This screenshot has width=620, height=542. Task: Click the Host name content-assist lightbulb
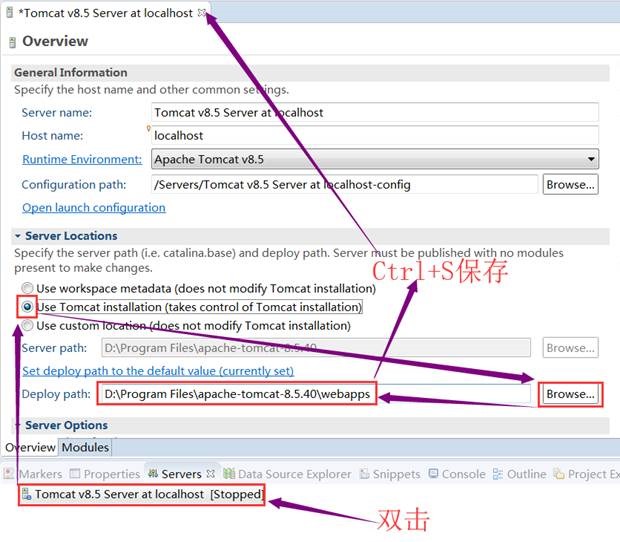click(x=149, y=128)
